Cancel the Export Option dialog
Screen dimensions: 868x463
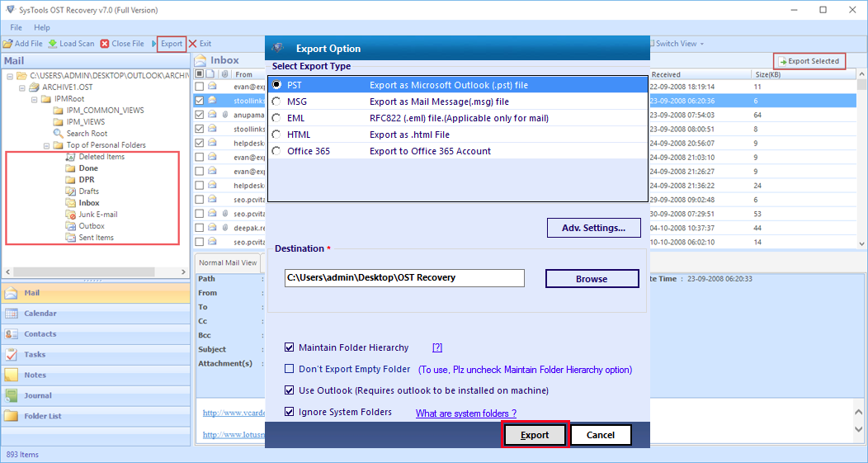pos(601,435)
